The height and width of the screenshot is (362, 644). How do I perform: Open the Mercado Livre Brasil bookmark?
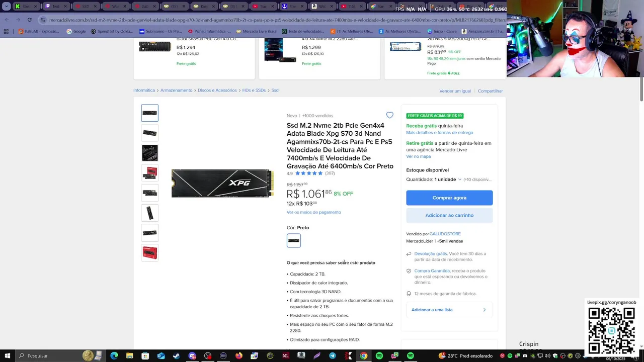(256, 31)
